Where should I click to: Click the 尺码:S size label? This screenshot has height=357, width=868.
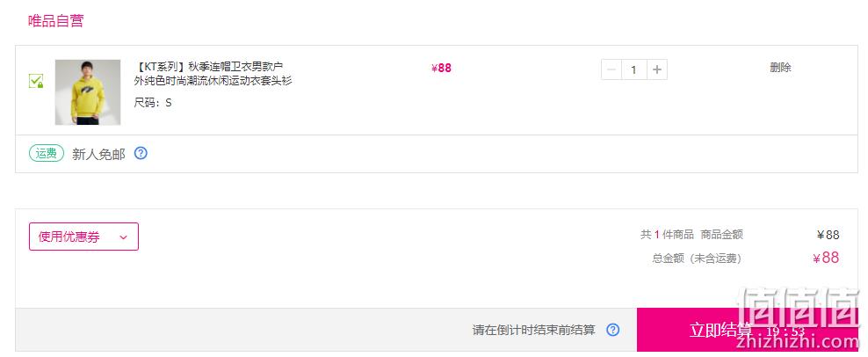pyautogui.click(x=153, y=103)
